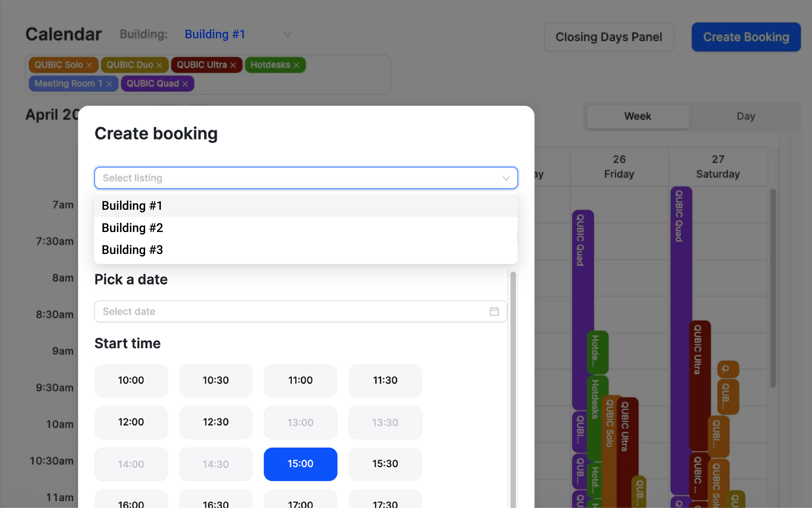Pick the 12:00 start time slot
Screen dimensions: 812x508
(131, 422)
